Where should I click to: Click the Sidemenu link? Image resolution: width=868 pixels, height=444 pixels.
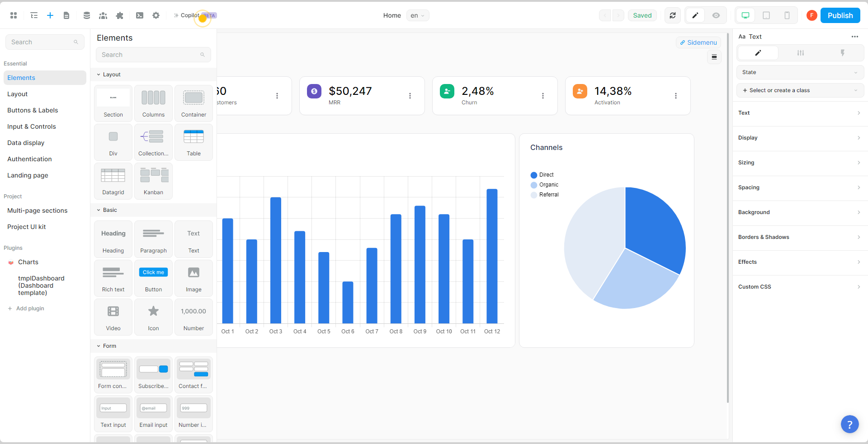(x=698, y=42)
